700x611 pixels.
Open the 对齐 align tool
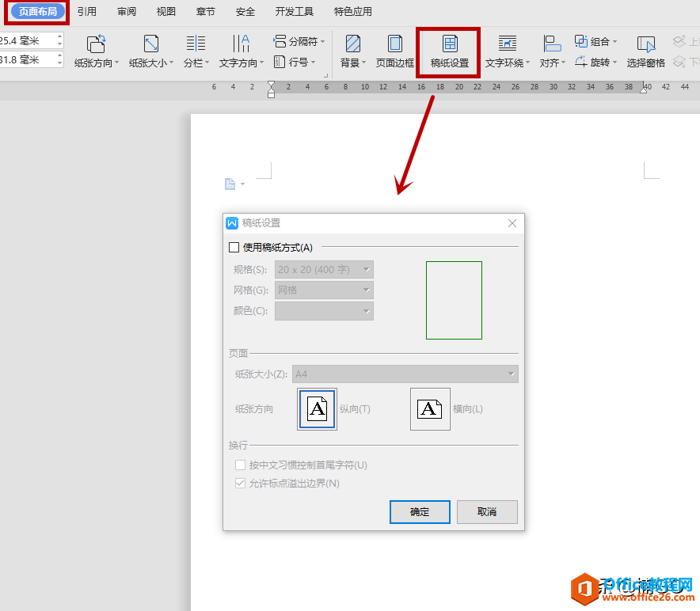552,51
